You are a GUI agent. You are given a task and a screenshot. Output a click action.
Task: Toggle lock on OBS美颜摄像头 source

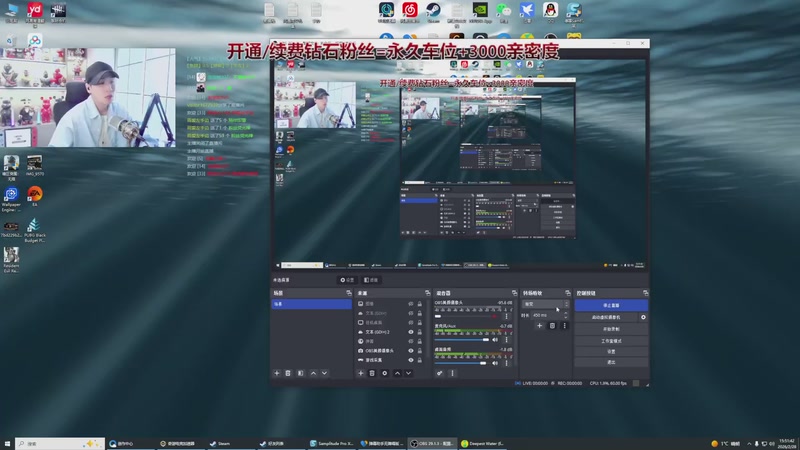pyautogui.click(x=420, y=351)
